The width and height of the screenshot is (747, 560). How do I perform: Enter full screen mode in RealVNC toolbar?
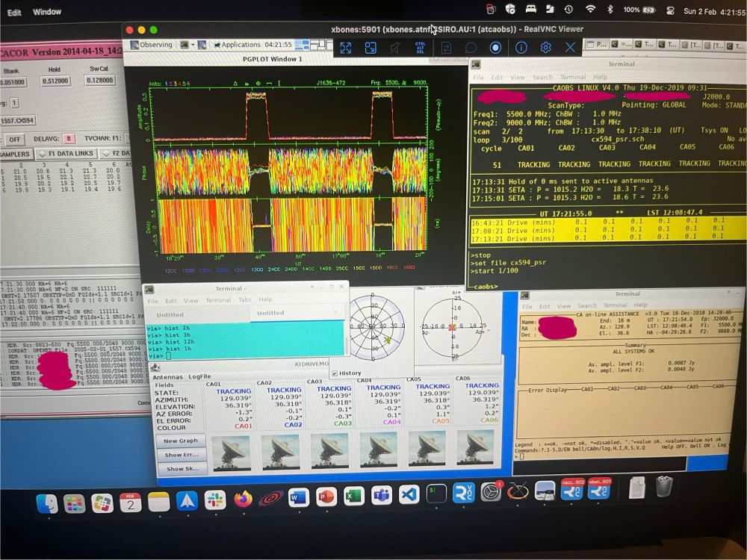point(346,48)
